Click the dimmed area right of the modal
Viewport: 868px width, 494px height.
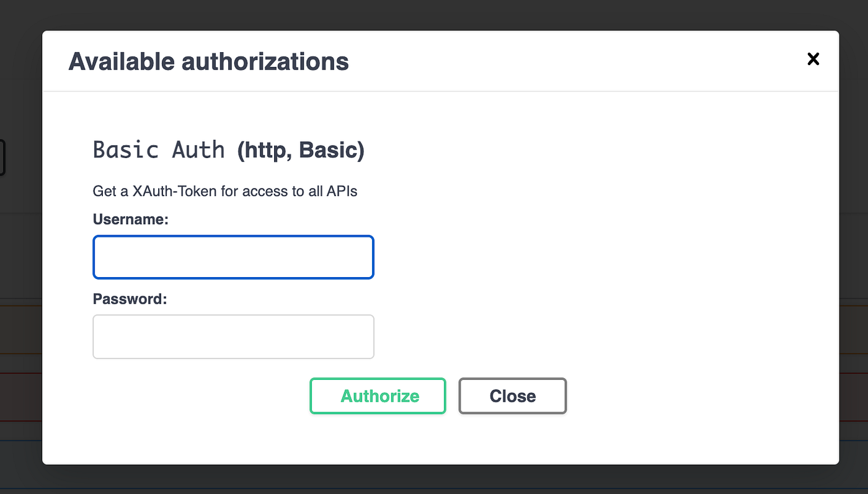click(x=854, y=248)
